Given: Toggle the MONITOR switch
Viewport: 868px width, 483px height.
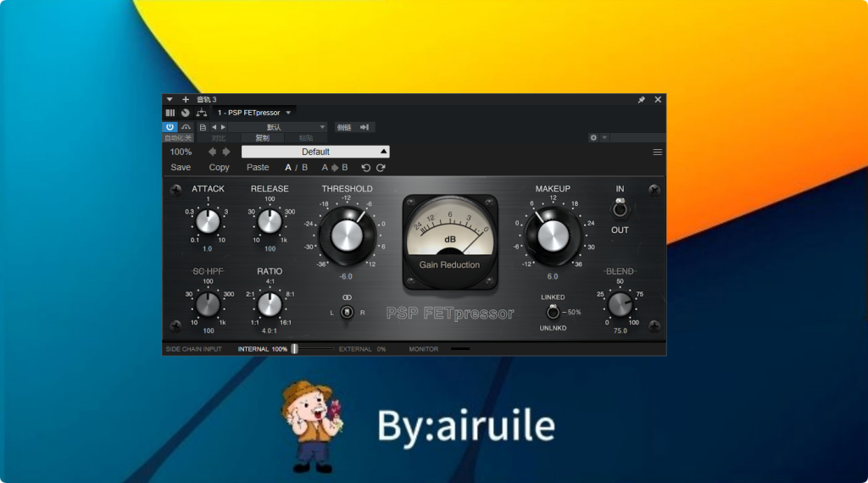Looking at the screenshot, I should pyautogui.click(x=460, y=349).
